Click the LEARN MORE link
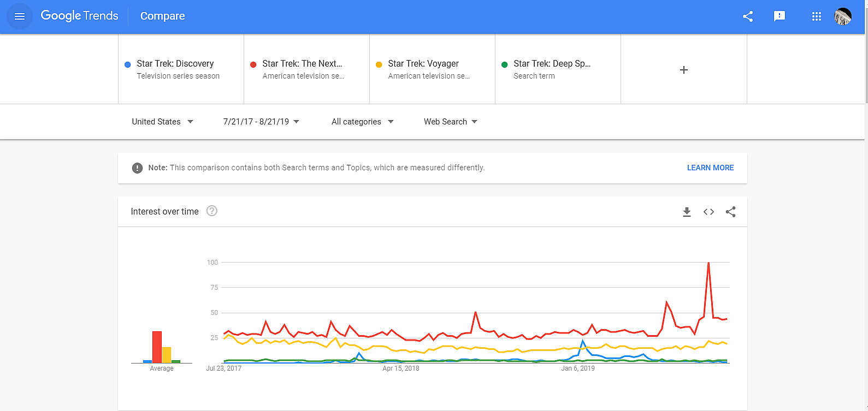868x411 pixels. [710, 168]
